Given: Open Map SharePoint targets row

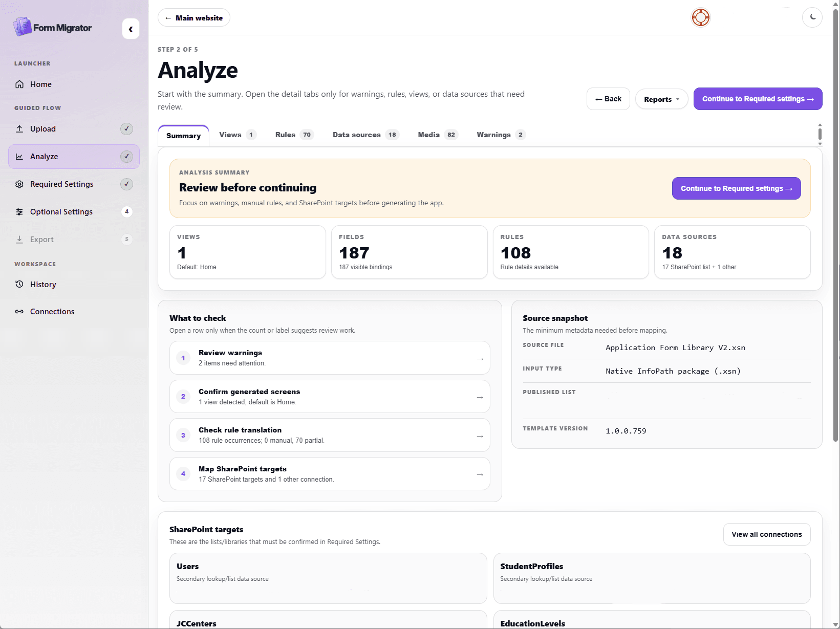Looking at the screenshot, I should pos(330,474).
